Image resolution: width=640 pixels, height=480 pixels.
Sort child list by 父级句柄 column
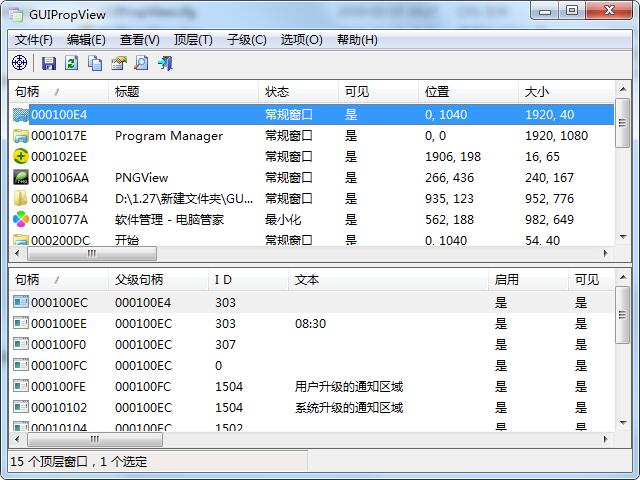pyautogui.click(x=158, y=280)
